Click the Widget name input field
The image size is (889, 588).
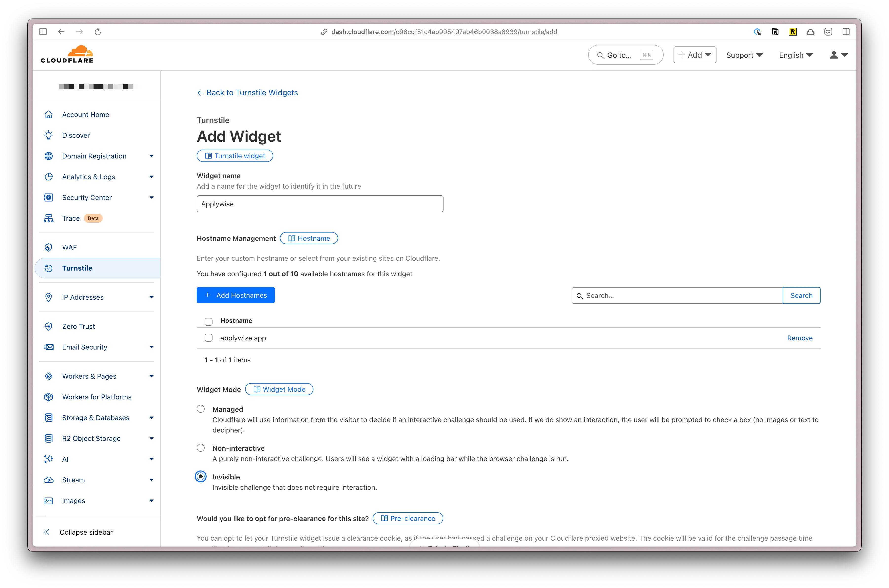point(320,204)
